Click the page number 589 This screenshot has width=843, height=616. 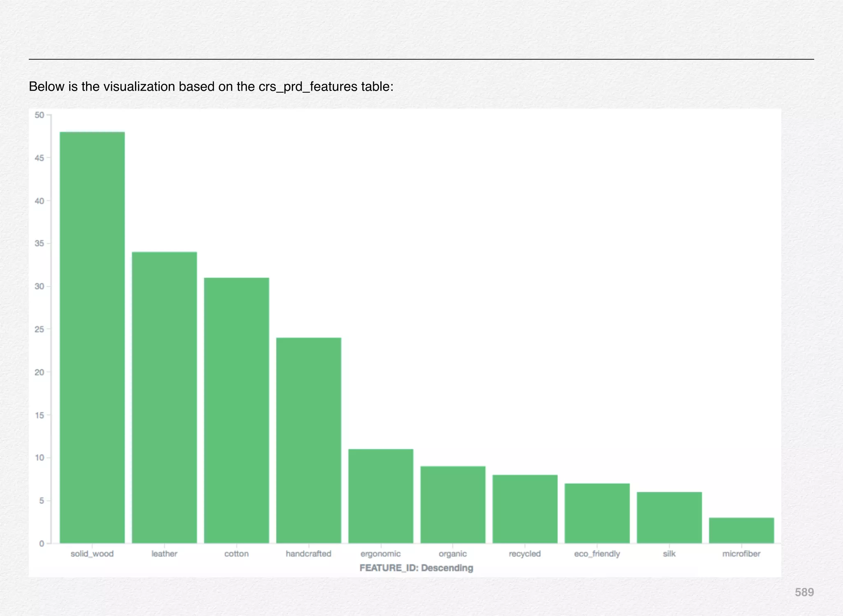coord(804,592)
